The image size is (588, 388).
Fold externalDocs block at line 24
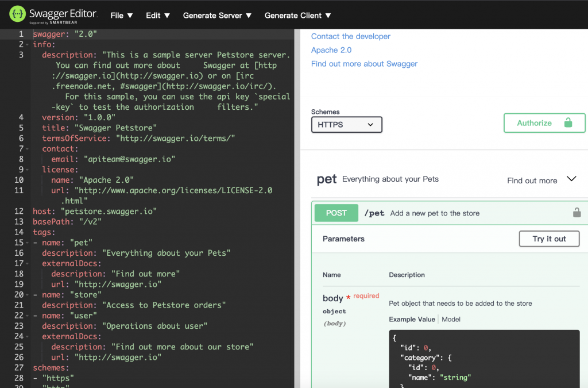click(x=27, y=337)
